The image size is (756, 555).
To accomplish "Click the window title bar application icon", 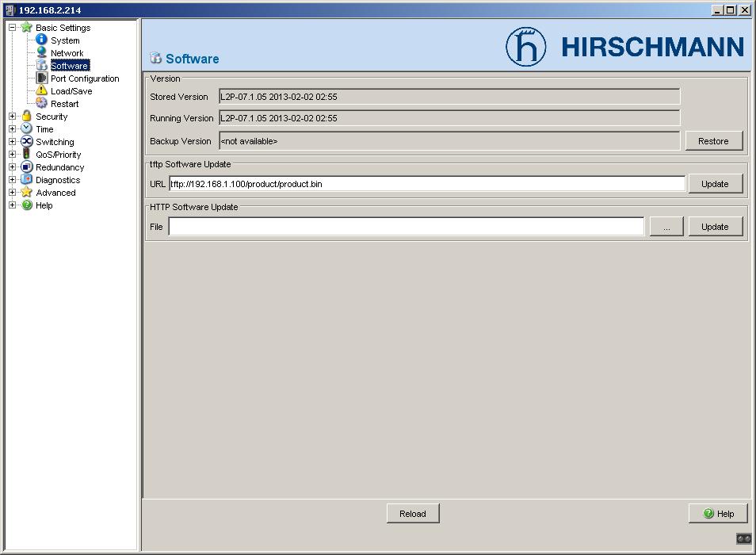I will coord(10,10).
